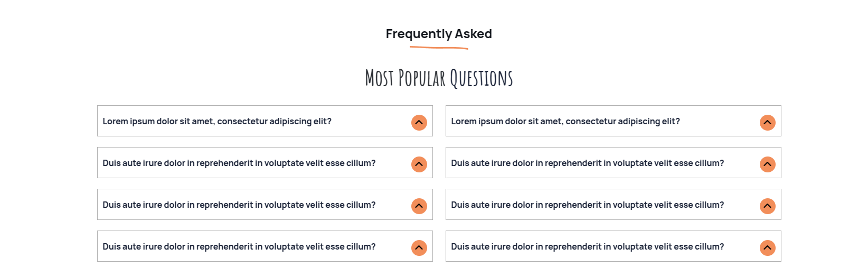868x276 pixels.
Task: Collapse the right column's third accordion question title
Action: [x=588, y=205]
